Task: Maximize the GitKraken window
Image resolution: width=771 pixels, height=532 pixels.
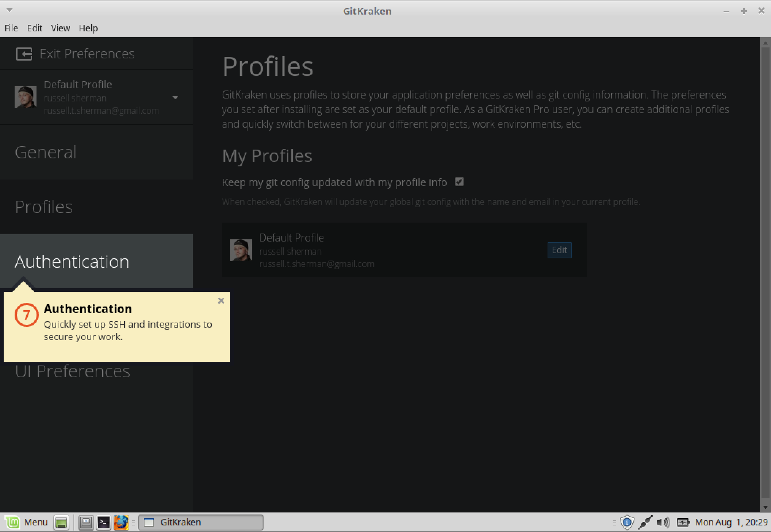Action: click(744, 11)
